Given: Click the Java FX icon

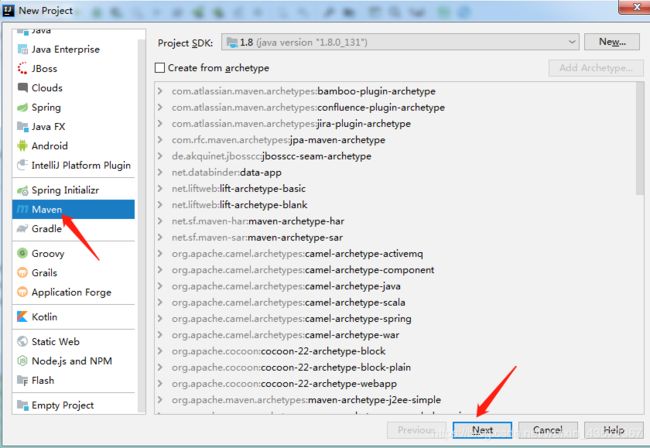Looking at the screenshot, I should tap(22, 126).
